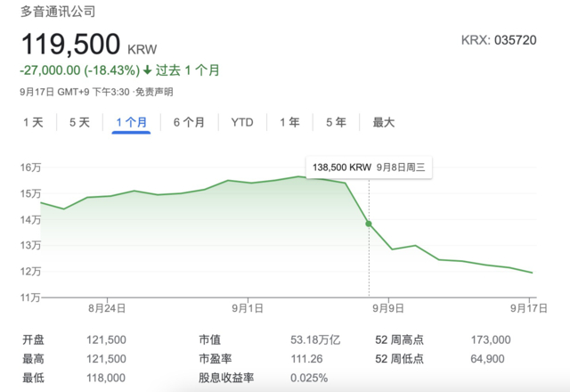Click the 52 周高点 value 173,000

[490, 339]
